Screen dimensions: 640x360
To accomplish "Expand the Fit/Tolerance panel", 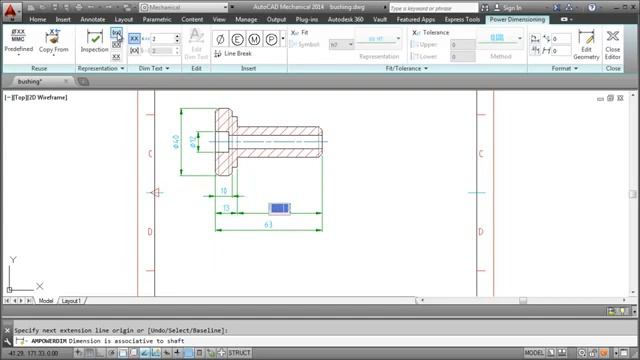I will point(407,69).
